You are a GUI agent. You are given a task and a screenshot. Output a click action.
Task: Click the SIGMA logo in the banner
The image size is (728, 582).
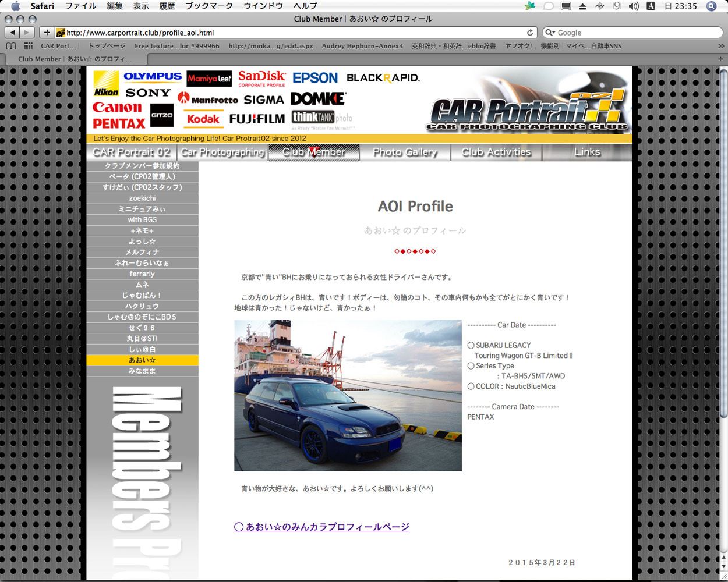pyautogui.click(x=264, y=100)
